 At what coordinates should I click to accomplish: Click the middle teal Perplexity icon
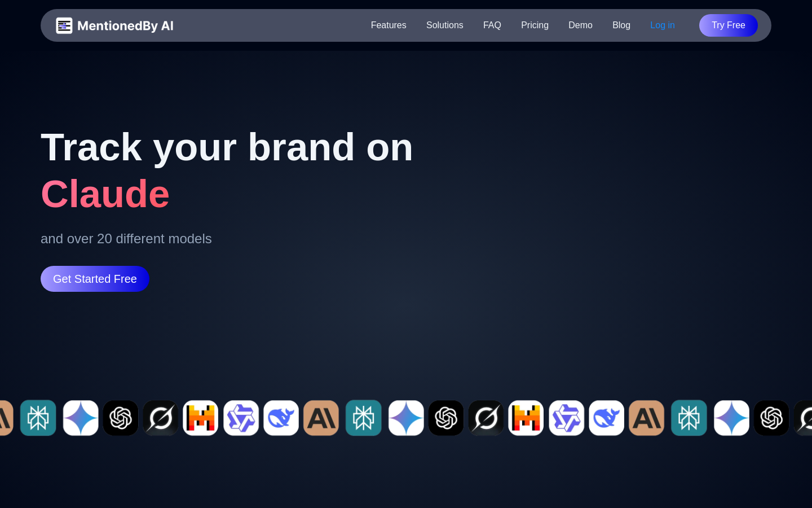coord(364,418)
